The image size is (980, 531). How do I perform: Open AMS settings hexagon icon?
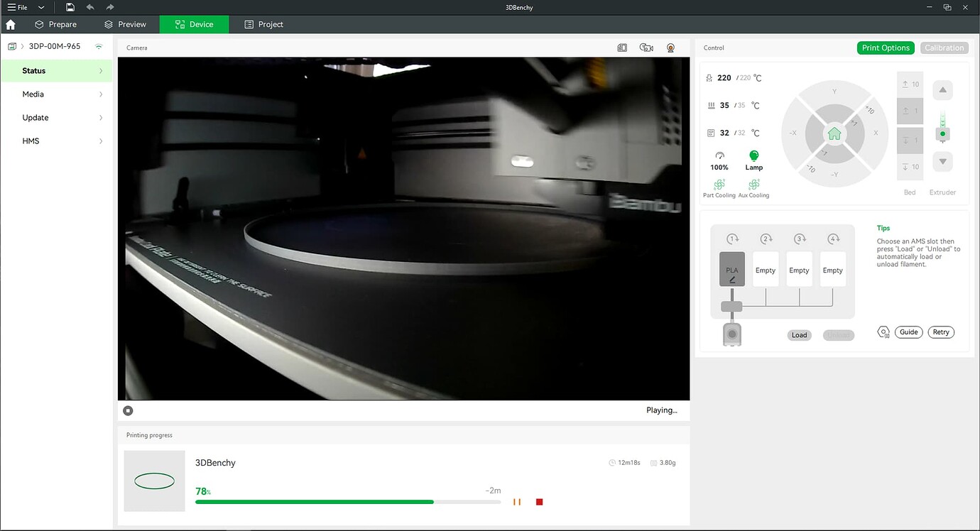click(x=883, y=332)
